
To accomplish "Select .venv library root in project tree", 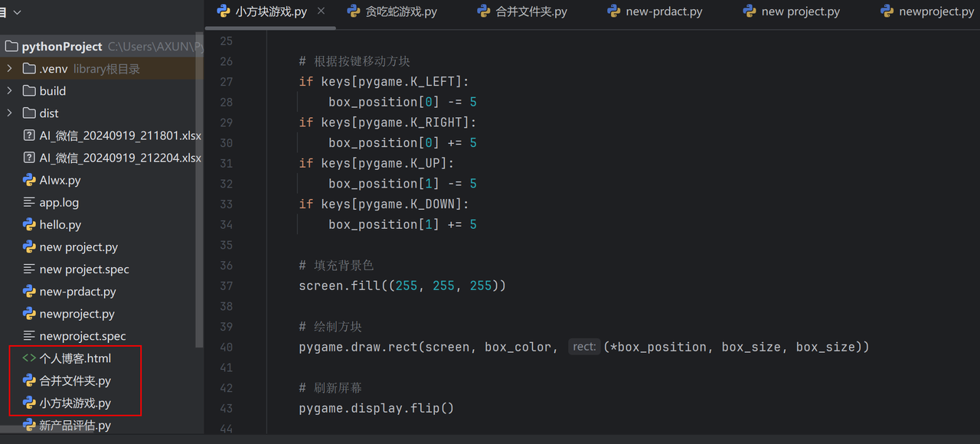I will pyautogui.click(x=102, y=69).
